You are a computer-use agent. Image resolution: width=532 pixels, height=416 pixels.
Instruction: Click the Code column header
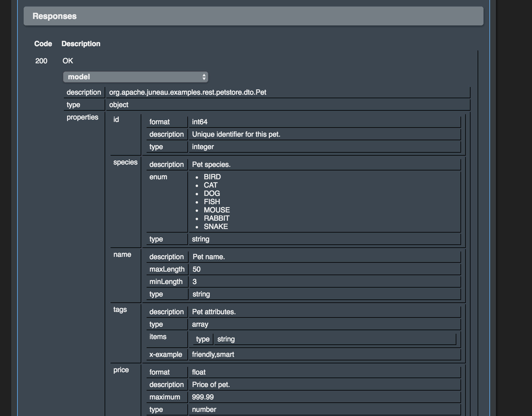pos(43,44)
